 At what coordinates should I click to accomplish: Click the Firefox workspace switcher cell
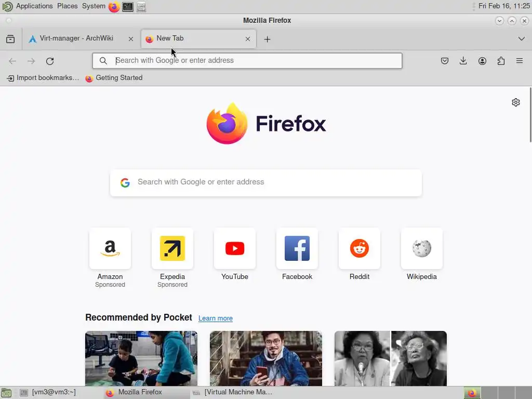coord(472,393)
